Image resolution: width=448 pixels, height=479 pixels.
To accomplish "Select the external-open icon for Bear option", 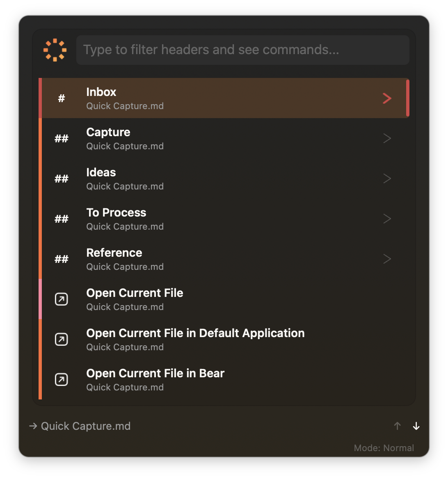I will coord(61,379).
